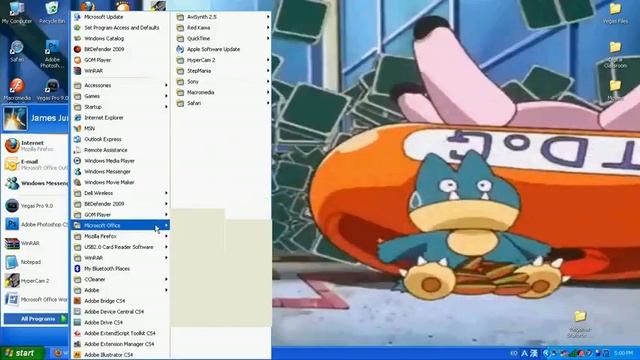Open Safari folder in programs list
Viewport: 640px width, 360px height.
pos(222,103)
